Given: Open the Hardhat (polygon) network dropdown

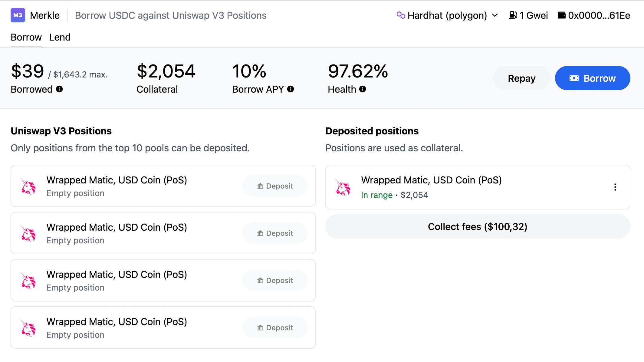Looking at the screenshot, I should pos(447,15).
